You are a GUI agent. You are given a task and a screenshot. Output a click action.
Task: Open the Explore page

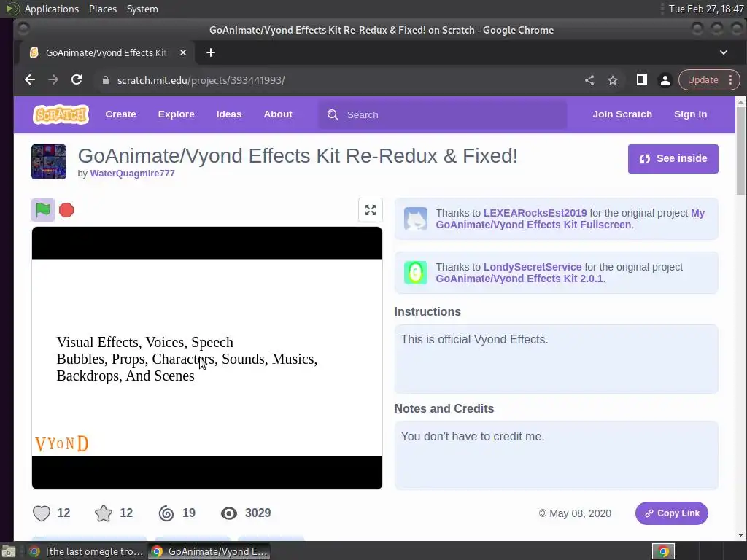[177, 114]
